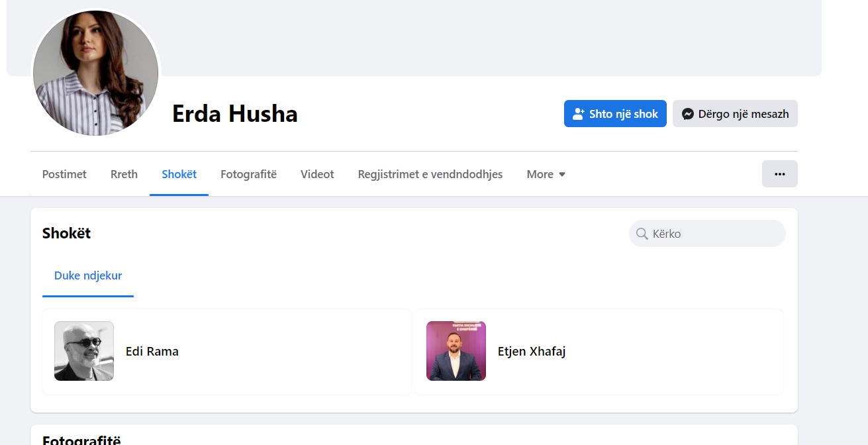Click the Messenger icon on Dërgo një mesazh
This screenshot has height=445, width=868.
pos(687,114)
